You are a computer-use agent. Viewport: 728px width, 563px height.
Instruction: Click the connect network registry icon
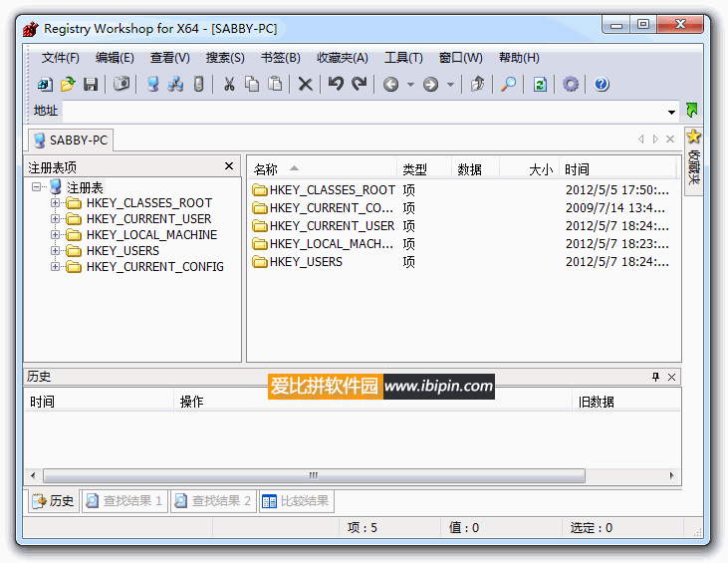tap(175, 84)
